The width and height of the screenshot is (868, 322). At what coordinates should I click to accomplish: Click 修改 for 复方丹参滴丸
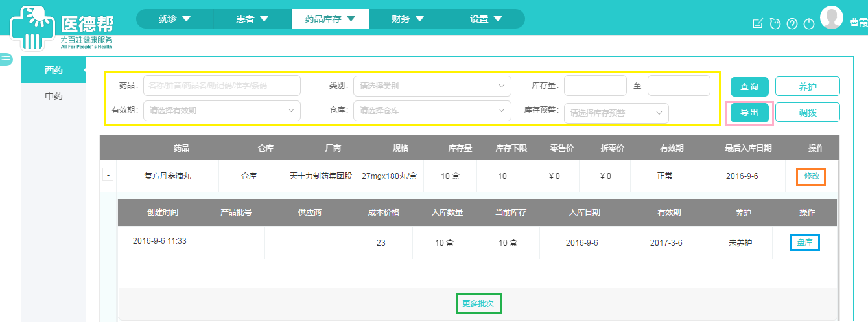[x=812, y=176]
